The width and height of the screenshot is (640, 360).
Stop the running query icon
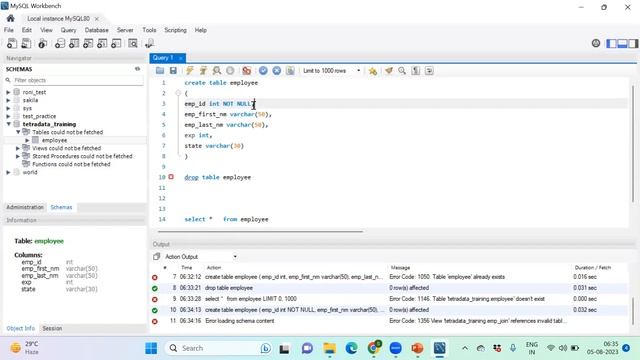(x=230, y=71)
